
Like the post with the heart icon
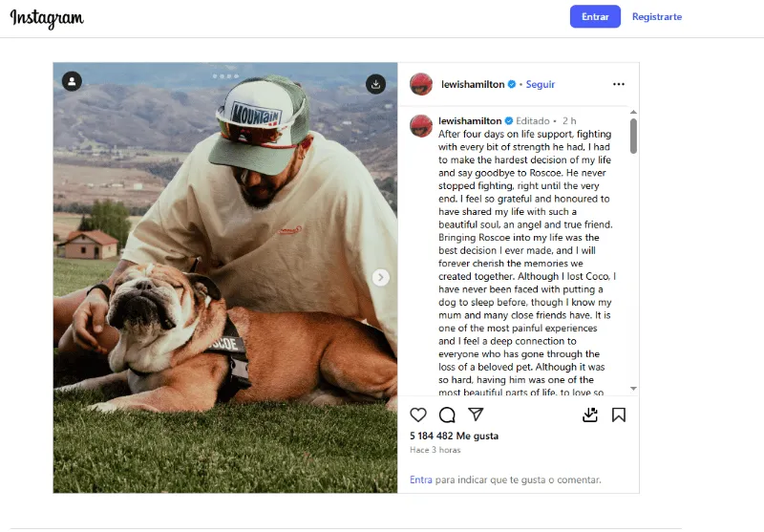click(x=418, y=415)
